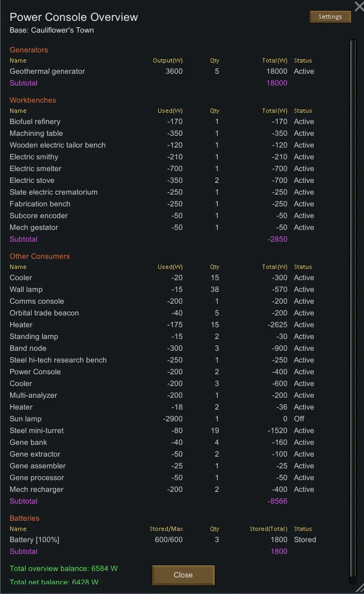Click the Sun lamp Off status

coord(299,419)
